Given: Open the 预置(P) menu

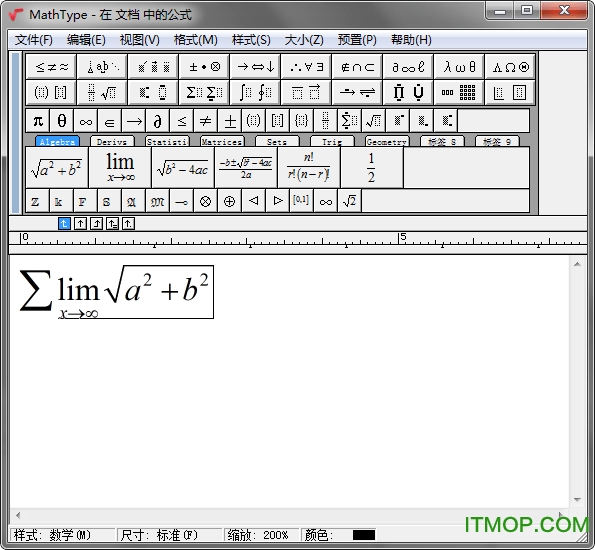Looking at the screenshot, I should (x=357, y=40).
